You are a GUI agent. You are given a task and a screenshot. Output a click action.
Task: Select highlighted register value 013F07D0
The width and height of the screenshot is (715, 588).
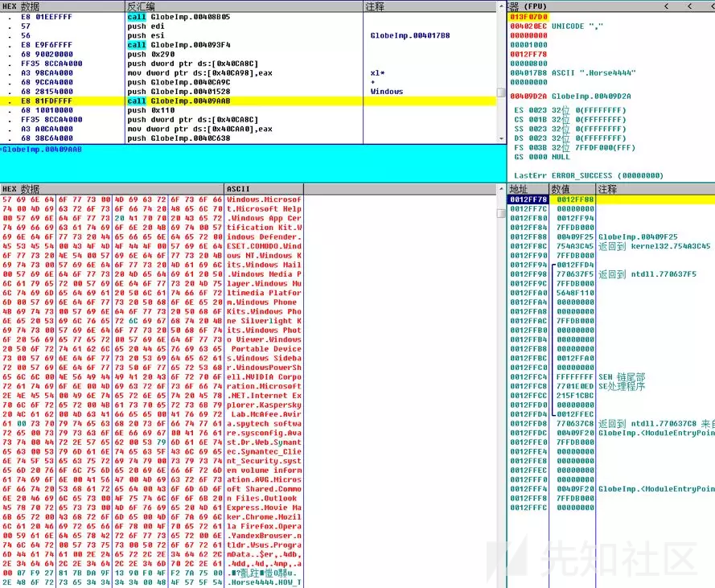click(x=528, y=16)
